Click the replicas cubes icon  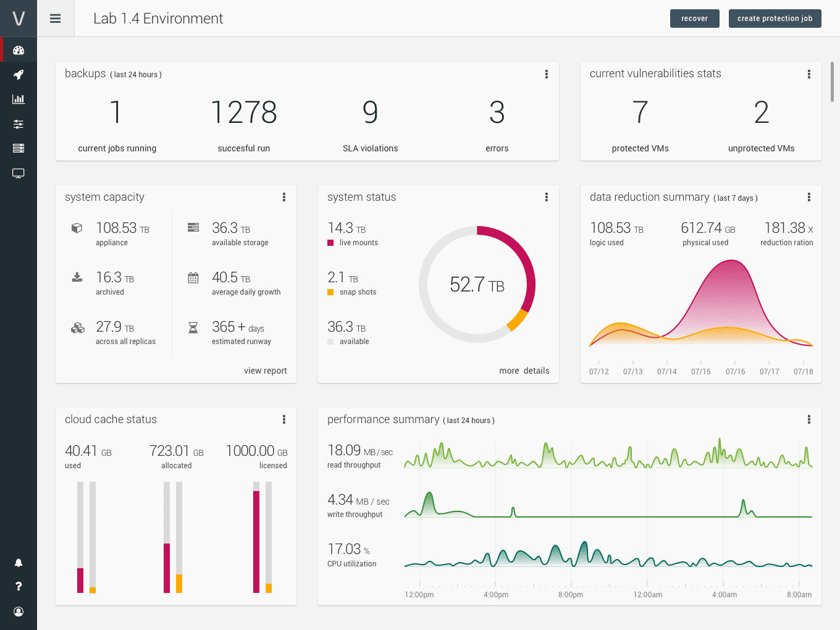(78, 327)
